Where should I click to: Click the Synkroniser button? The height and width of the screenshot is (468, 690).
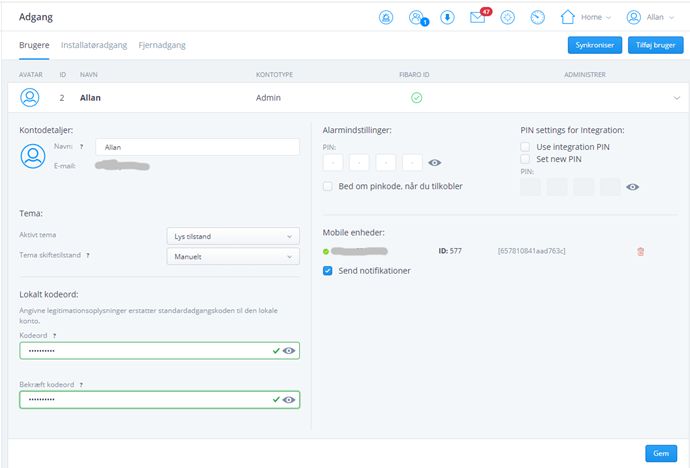coord(593,45)
